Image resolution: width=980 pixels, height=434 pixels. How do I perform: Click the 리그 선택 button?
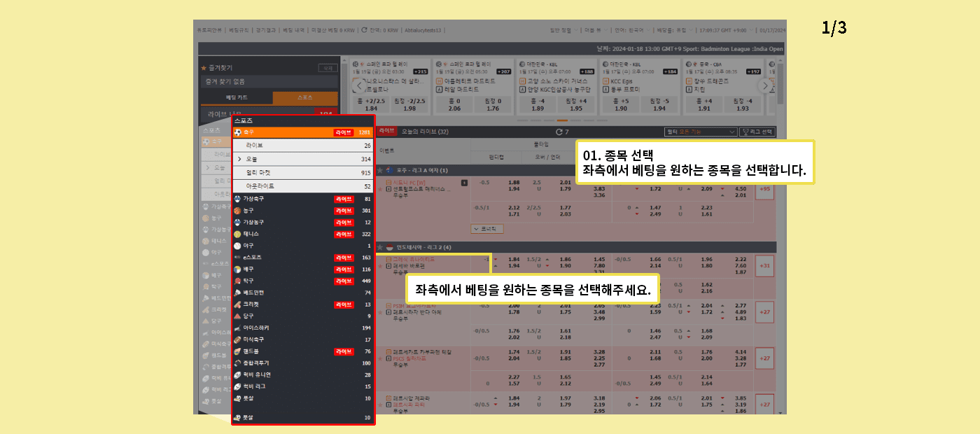coord(758,132)
